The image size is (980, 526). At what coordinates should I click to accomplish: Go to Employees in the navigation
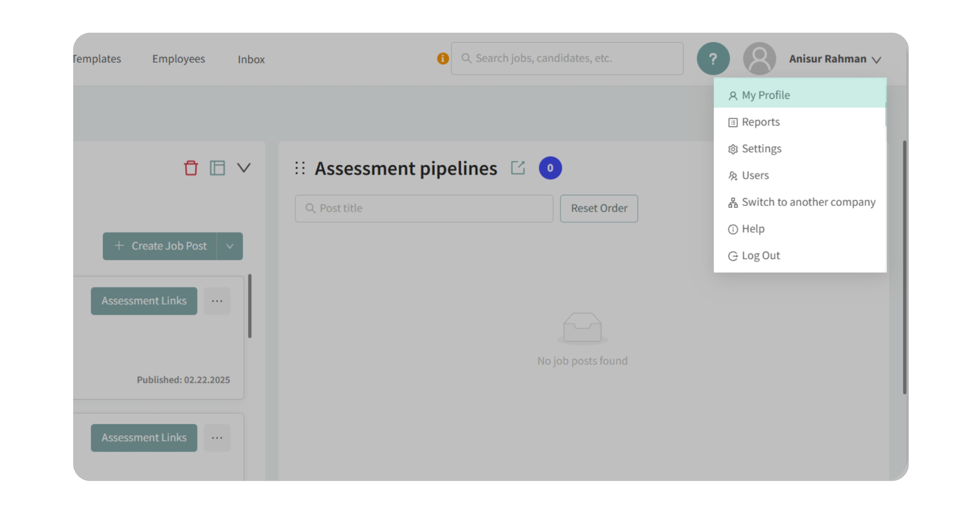(x=178, y=59)
